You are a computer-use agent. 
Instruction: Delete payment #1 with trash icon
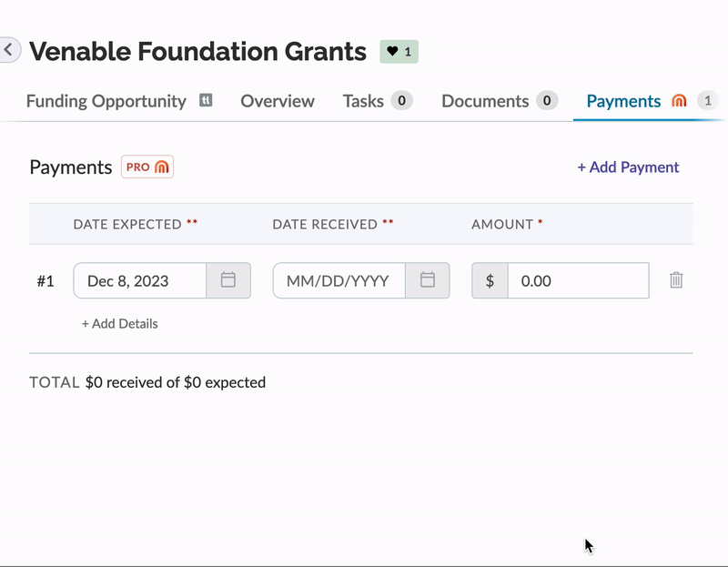point(676,280)
